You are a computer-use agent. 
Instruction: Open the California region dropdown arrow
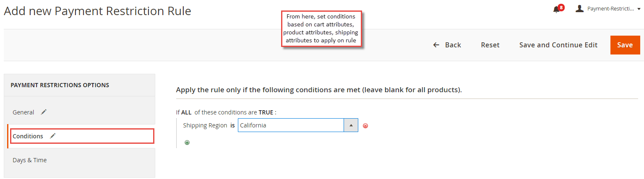pyautogui.click(x=351, y=125)
